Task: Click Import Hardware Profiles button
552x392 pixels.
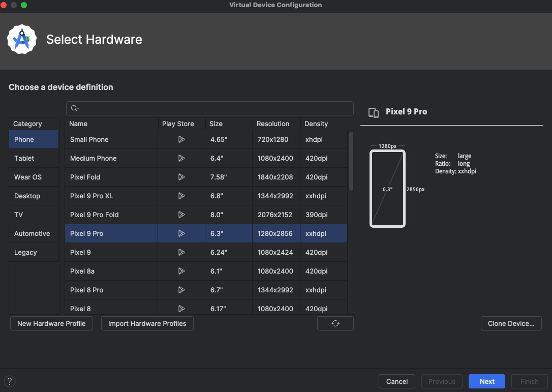Action: [x=147, y=323]
